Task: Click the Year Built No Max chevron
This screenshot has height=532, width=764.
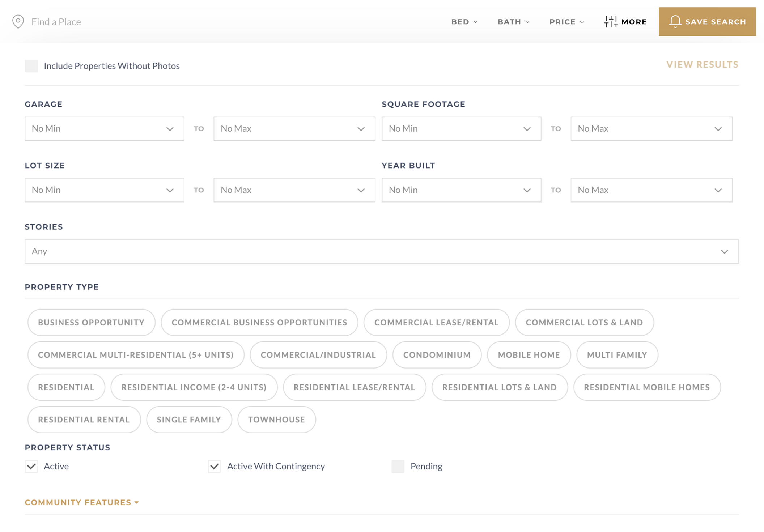Action: click(718, 190)
